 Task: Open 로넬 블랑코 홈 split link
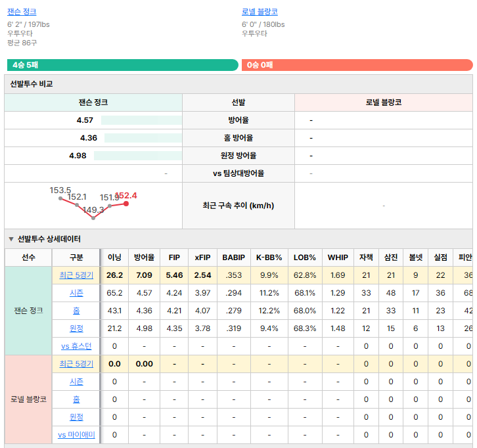[x=76, y=399]
